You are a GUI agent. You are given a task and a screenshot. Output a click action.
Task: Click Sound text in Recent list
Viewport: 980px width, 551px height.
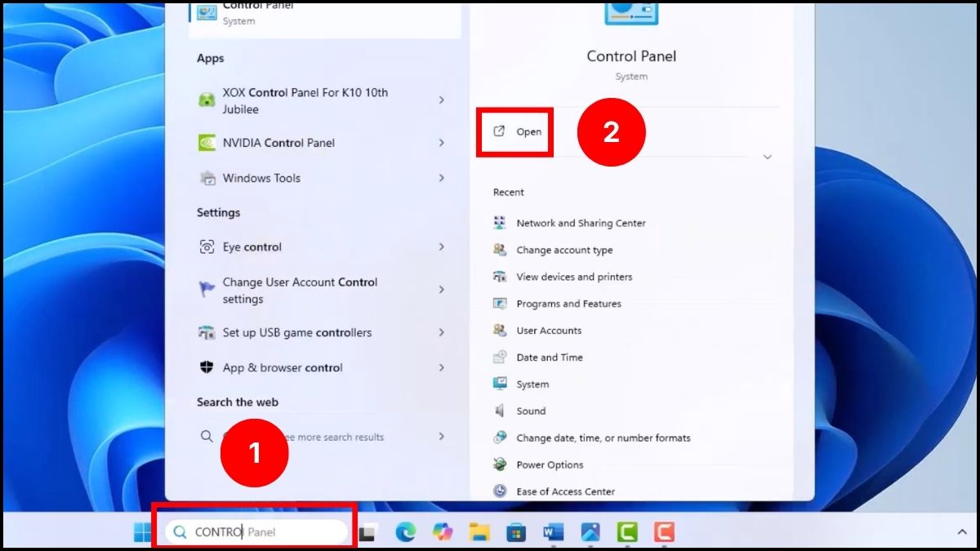531,411
